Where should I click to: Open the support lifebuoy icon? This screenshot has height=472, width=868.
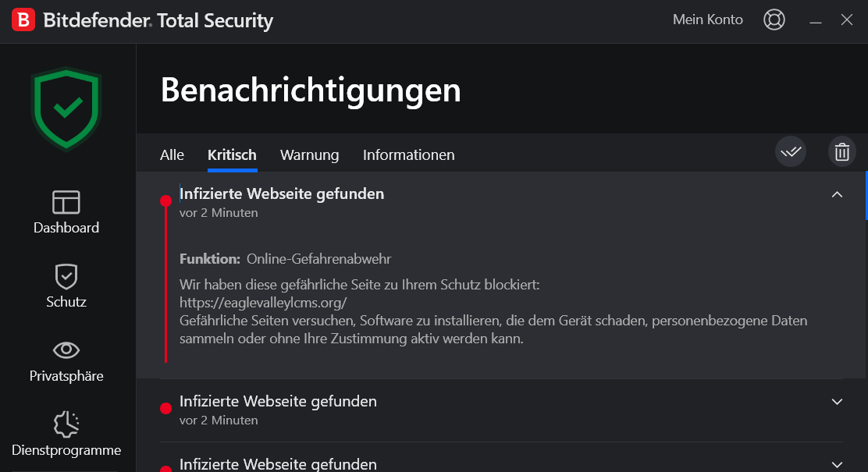(774, 20)
